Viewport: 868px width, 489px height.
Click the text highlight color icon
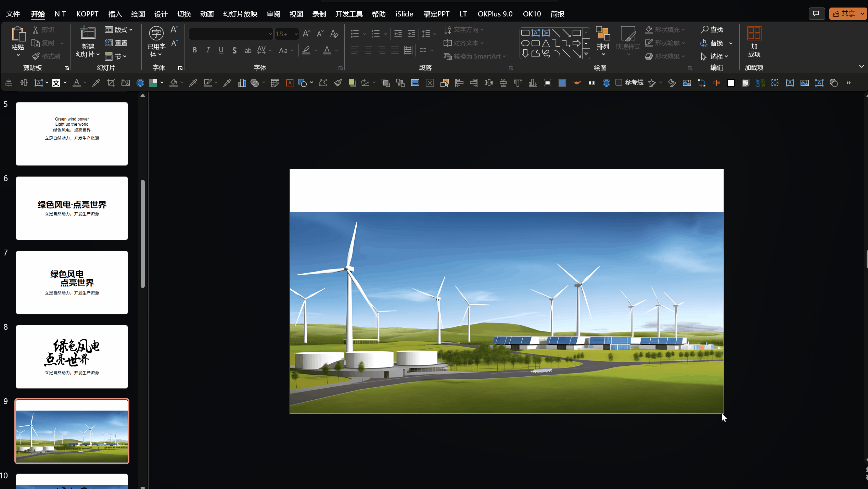point(306,50)
